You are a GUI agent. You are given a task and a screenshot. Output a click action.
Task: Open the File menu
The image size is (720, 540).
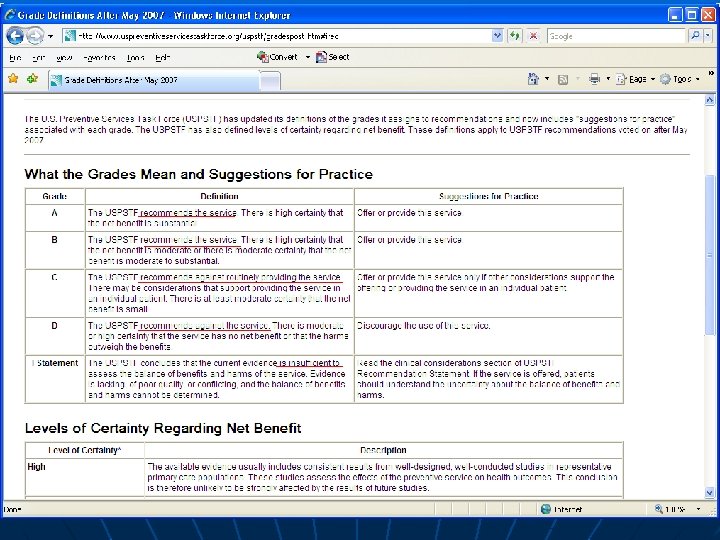[15, 58]
